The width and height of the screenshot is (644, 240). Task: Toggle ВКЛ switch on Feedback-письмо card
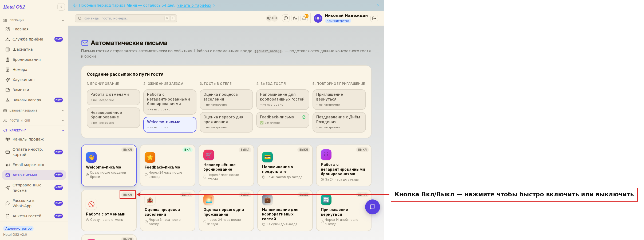[187, 150]
